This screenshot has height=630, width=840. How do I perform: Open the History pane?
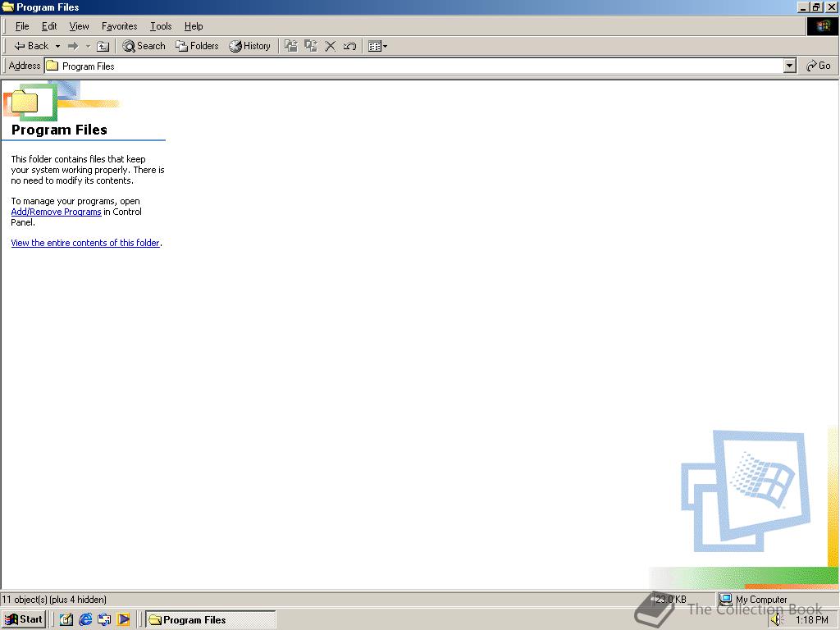point(250,46)
